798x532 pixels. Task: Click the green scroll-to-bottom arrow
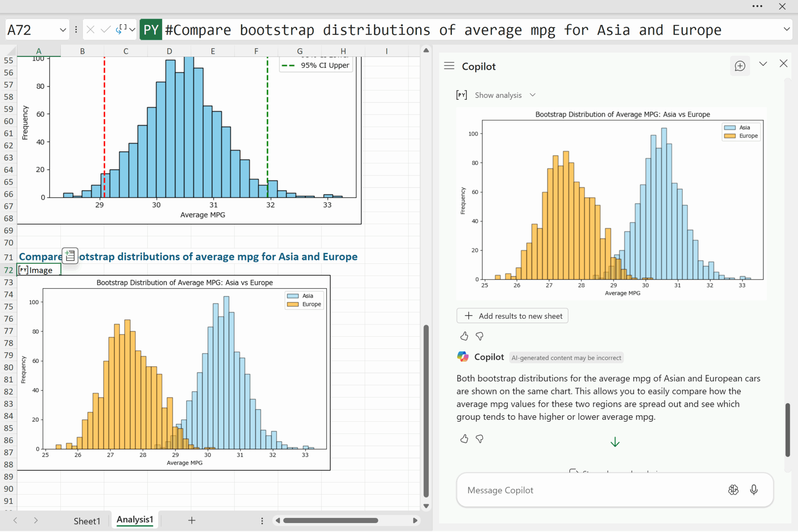(615, 442)
